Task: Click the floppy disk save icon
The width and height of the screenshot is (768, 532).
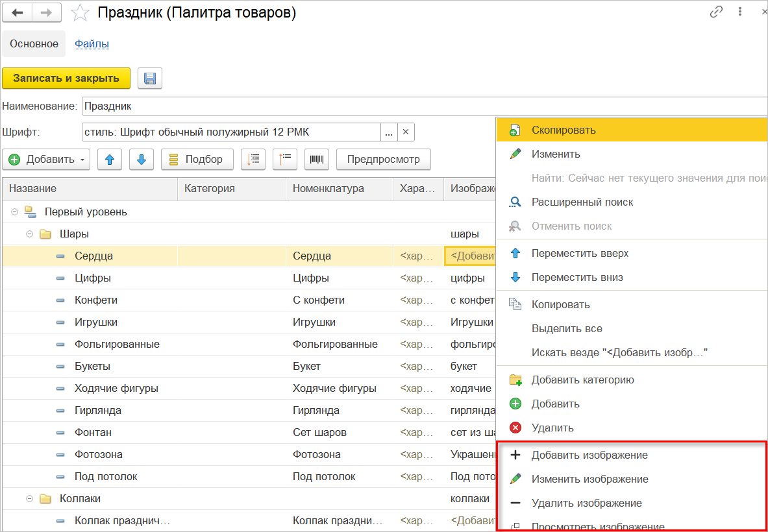Action: [150, 79]
